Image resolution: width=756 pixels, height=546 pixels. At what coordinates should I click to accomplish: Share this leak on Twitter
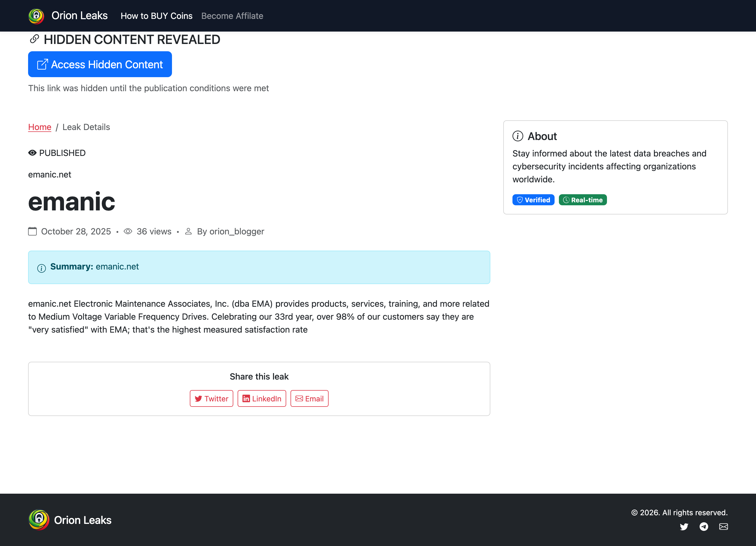[x=211, y=398]
